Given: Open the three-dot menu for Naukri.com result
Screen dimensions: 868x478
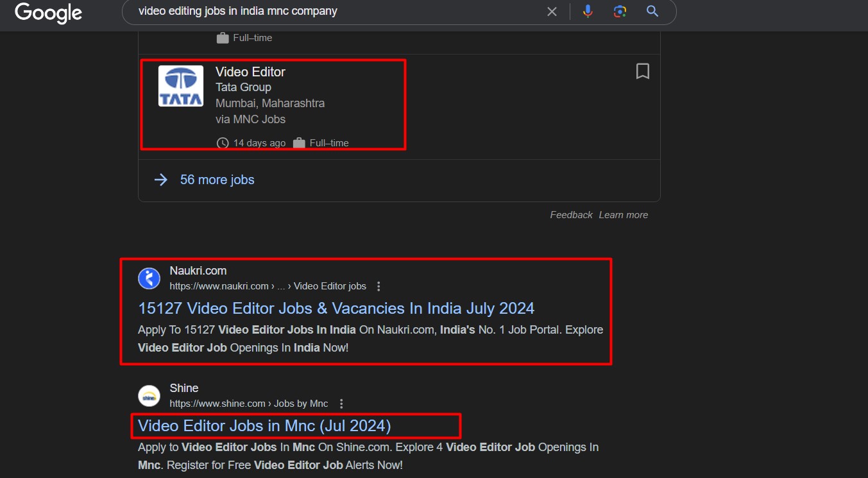Looking at the screenshot, I should [x=379, y=286].
